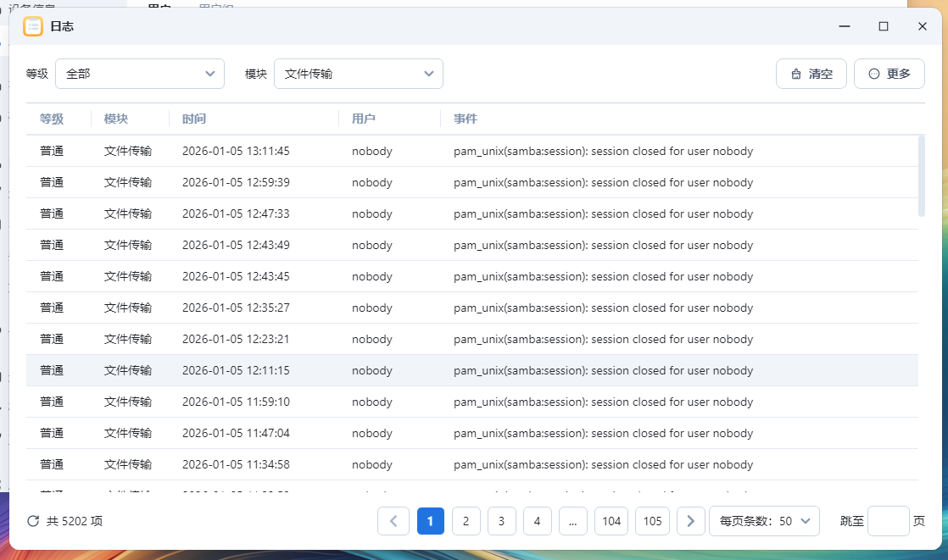Jump to page 2
Screen dimensions: 948x560
[466, 521]
